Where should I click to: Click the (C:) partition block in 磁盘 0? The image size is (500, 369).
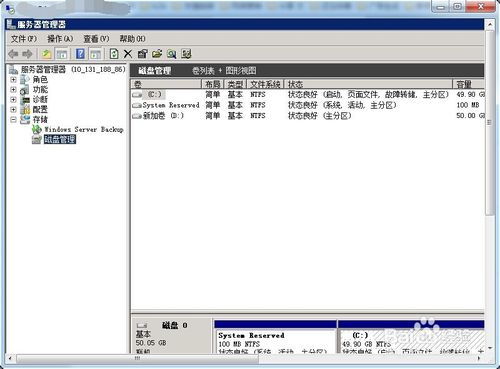tap(411, 337)
